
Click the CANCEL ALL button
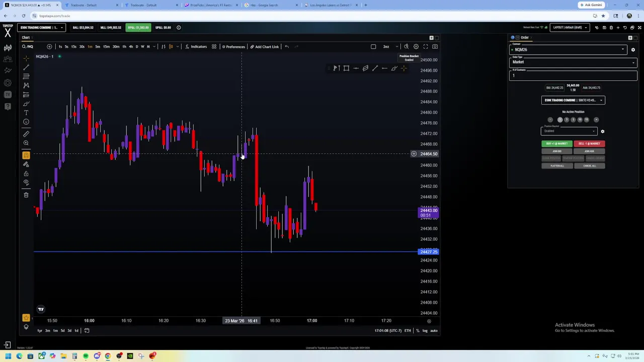click(x=589, y=166)
